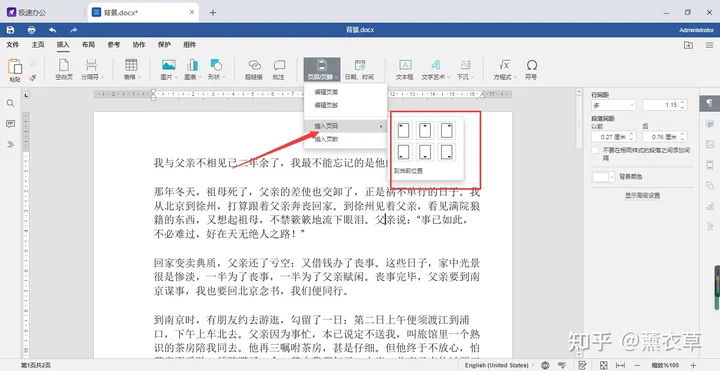Click Show advanced settings (显示高级设置) link
This screenshot has width=720, height=371.
coord(642,196)
